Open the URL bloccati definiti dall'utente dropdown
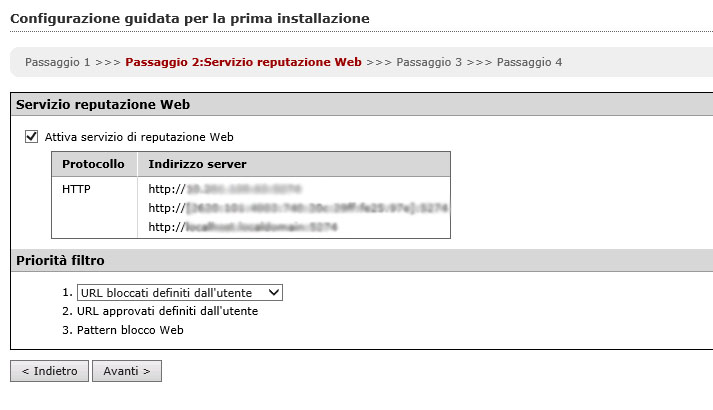The height and width of the screenshot is (410, 713). [180, 292]
